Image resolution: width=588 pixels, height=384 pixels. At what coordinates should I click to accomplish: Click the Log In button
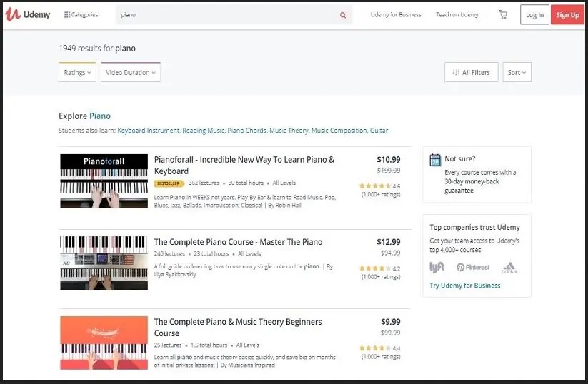(534, 14)
